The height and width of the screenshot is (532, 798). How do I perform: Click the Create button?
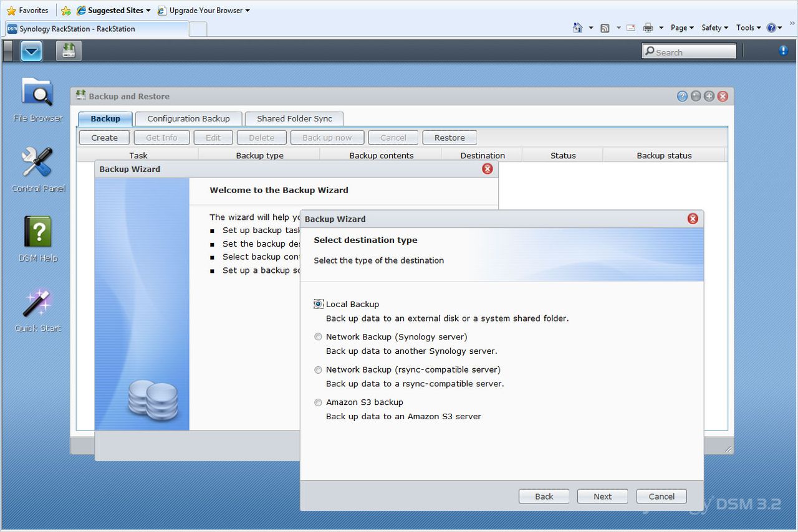coord(104,138)
